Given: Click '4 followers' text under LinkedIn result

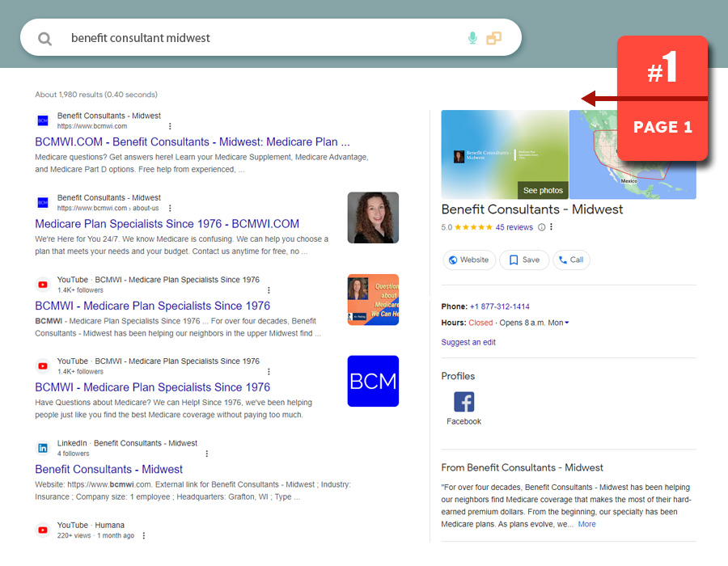Looking at the screenshot, I should tap(74, 454).
